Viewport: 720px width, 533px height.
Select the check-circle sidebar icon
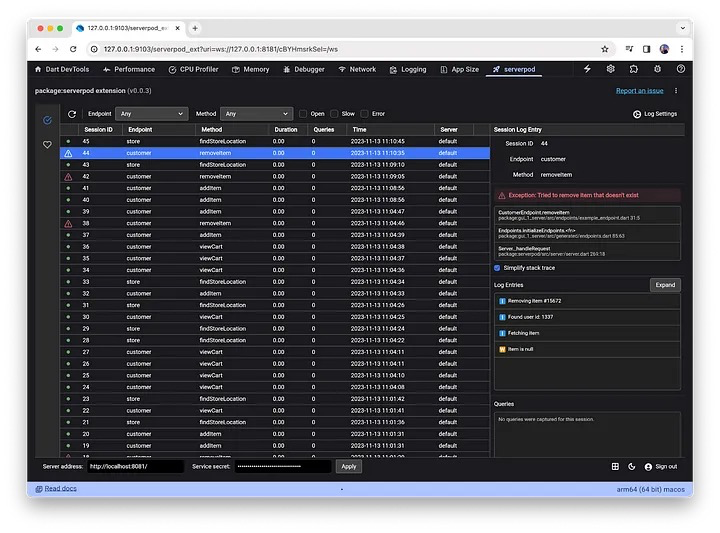[x=47, y=120]
